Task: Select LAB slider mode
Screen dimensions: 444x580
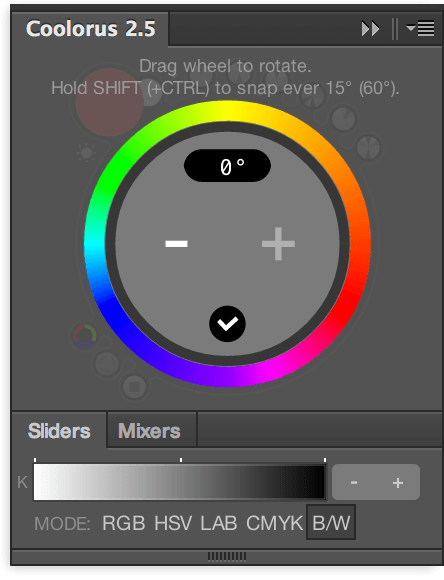Action: click(219, 523)
